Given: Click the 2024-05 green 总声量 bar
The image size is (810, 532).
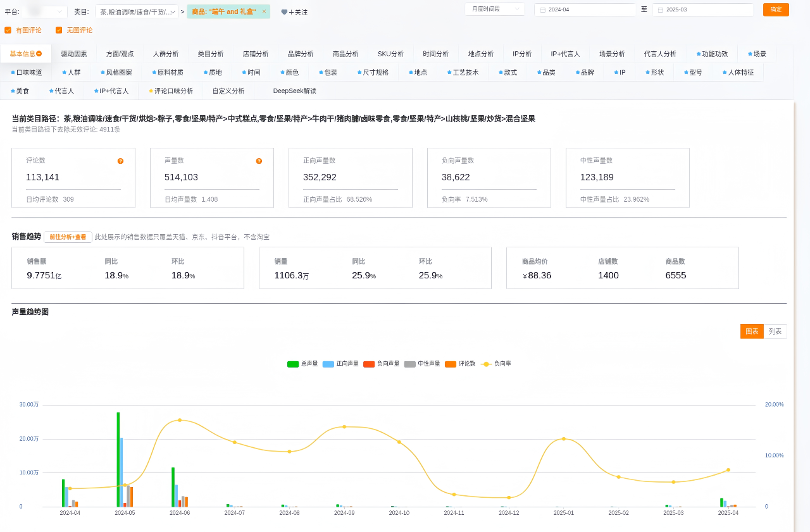Looking at the screenshot, I should point(118,459).
